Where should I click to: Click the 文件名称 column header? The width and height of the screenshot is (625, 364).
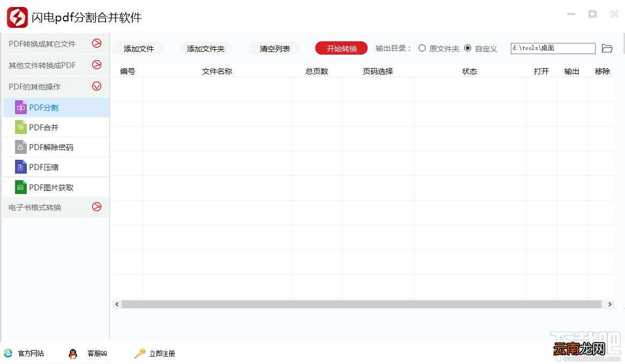pos(217,71)
